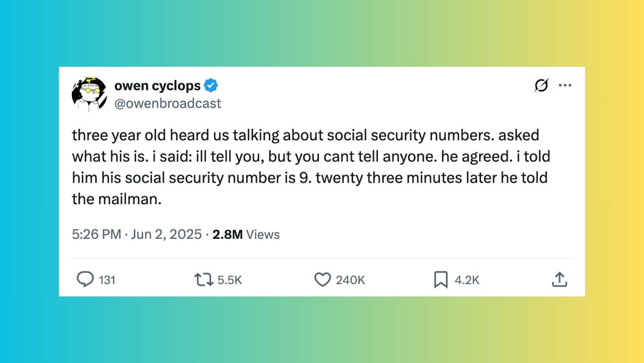
Task: Click the "Views" label
Action: [263, 235]
